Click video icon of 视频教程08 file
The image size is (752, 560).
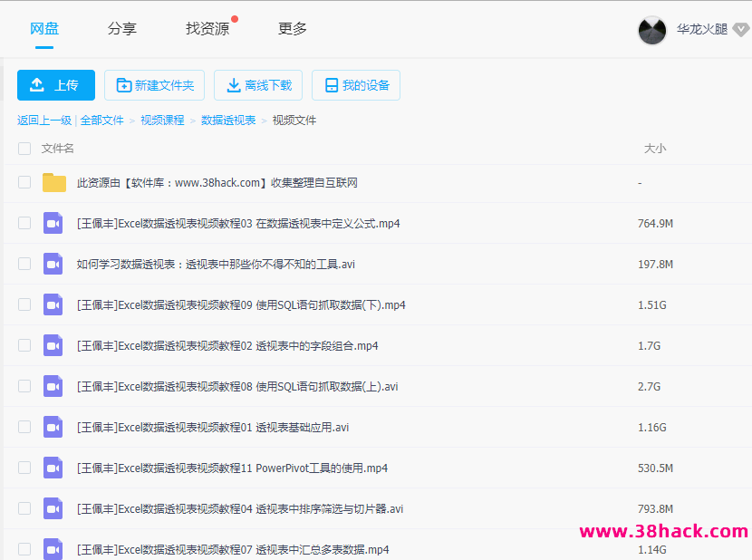(53, 386)
